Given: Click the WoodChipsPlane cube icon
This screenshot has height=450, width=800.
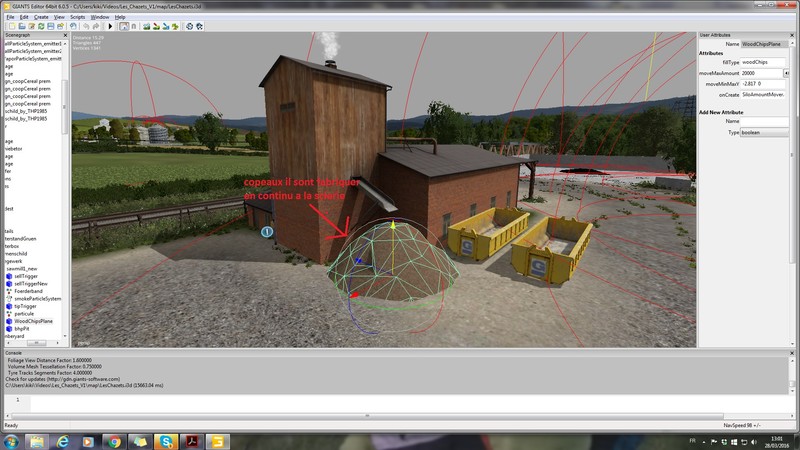Looking at the screenshot, I should click(x=9, y=320).
